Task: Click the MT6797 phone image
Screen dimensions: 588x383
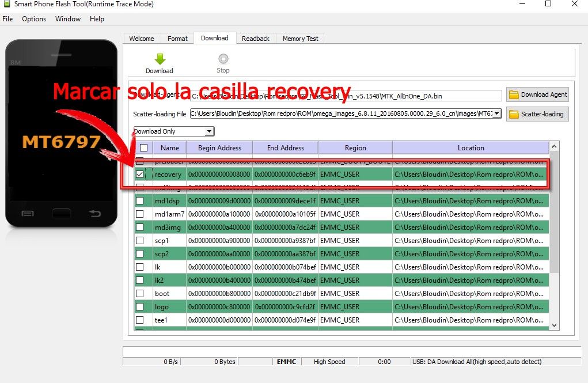Action: pos(61,133)
